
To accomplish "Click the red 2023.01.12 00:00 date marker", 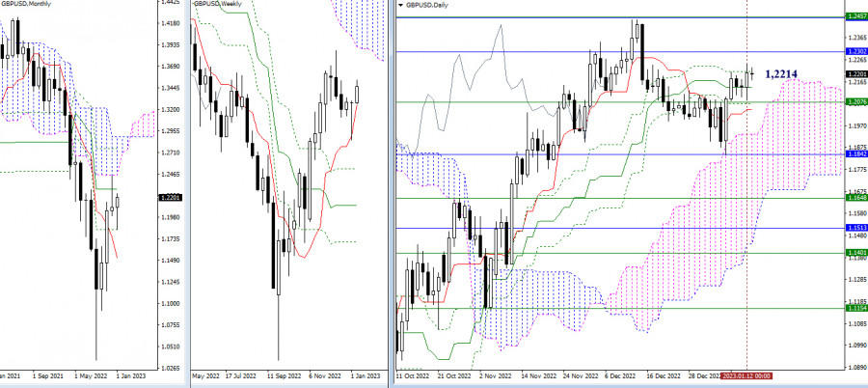I will pos(746,375).
